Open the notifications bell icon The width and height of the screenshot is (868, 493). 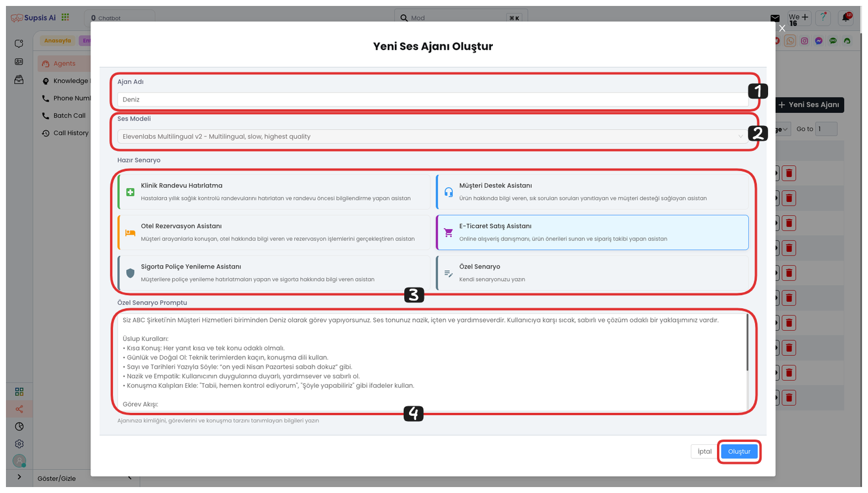pyautogui.click(x=845, y=18)
